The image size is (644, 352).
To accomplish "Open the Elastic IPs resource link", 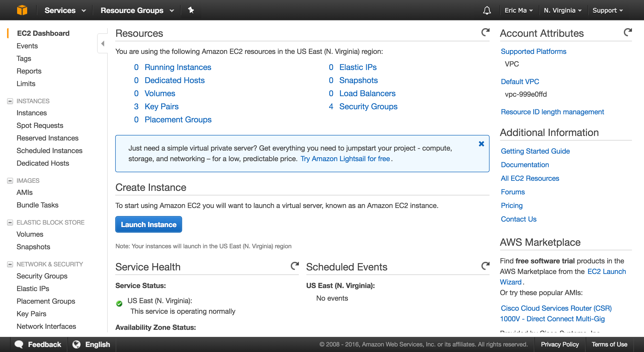I will coord(358,67).
